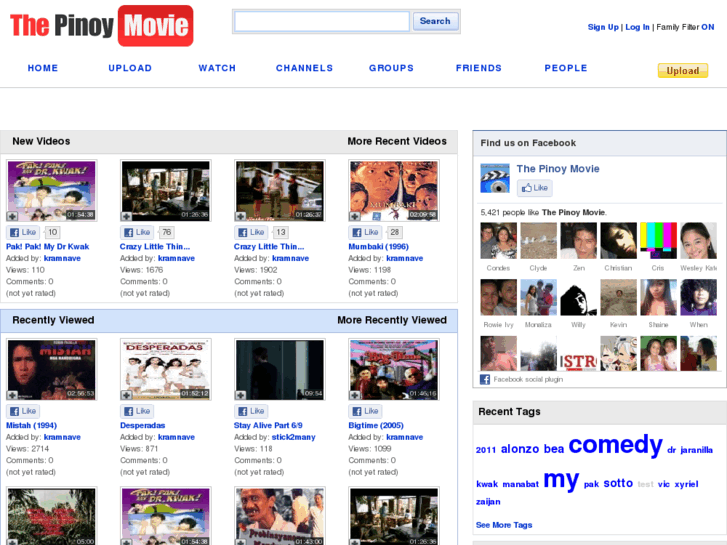
Task: Click See More Tags link
Action: (504, 525)
